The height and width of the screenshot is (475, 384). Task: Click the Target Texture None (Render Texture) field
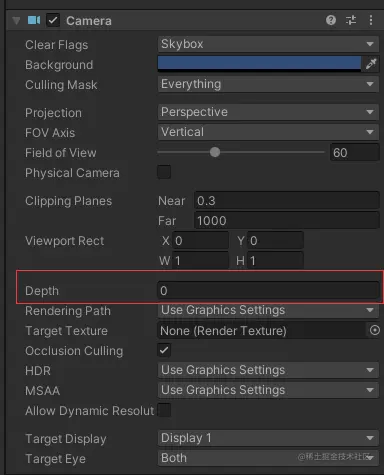[x=262, y=330]
